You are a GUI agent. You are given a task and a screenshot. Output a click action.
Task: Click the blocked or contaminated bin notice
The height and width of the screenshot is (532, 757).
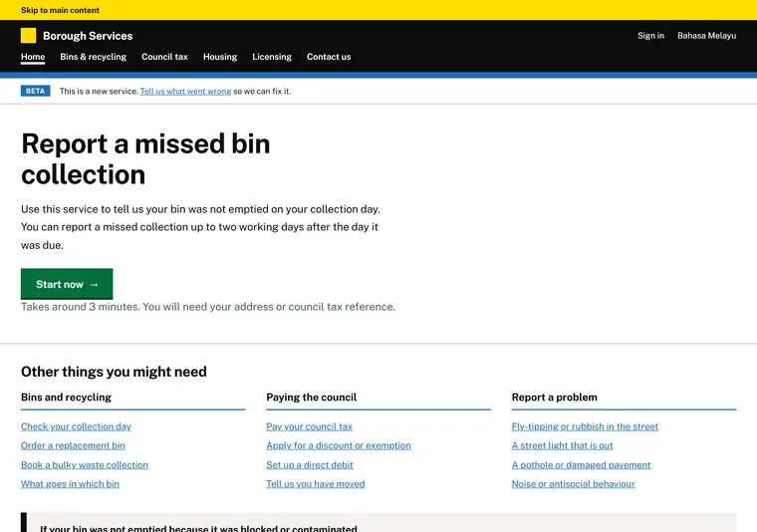(378, 523)
